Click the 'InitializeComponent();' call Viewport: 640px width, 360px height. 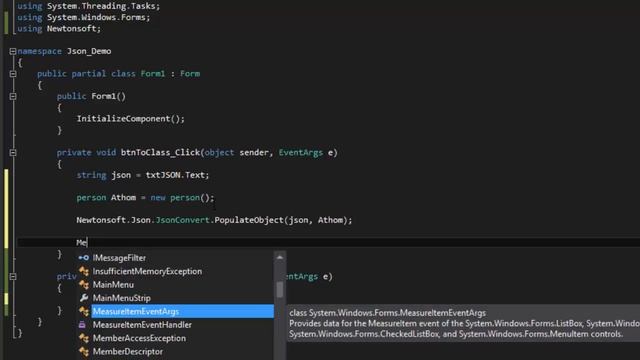pyautogui.click(x=131, y=119)
